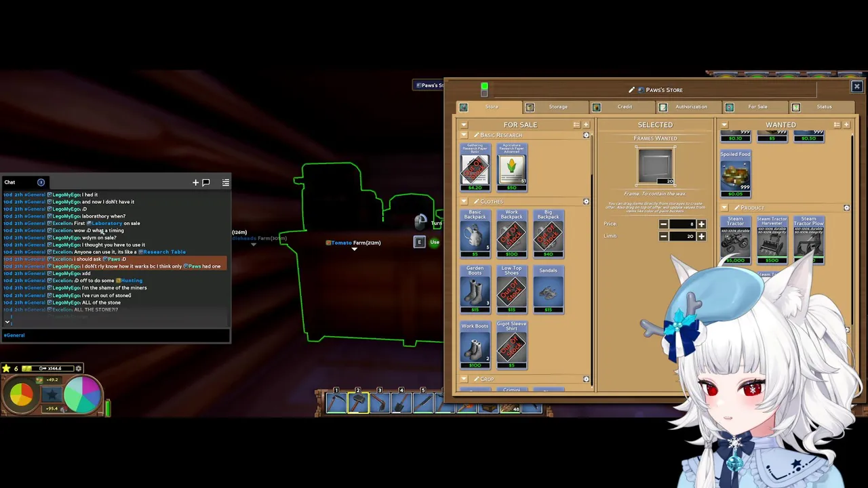Collapse the Product category
Screen dimensions: 868x488
pos(724,207)
